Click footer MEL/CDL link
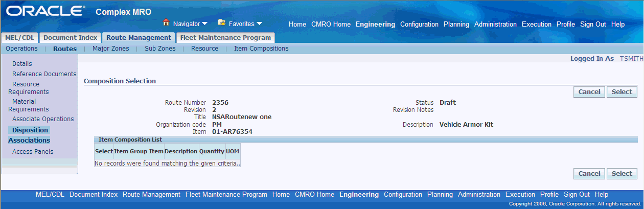 click(50, 195)
